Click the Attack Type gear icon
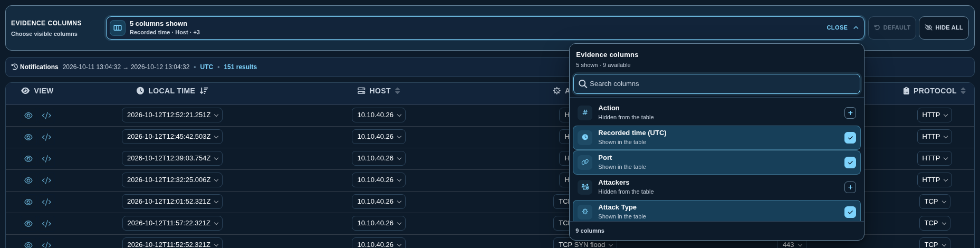The image size is (980, 248). coord(585,212)
